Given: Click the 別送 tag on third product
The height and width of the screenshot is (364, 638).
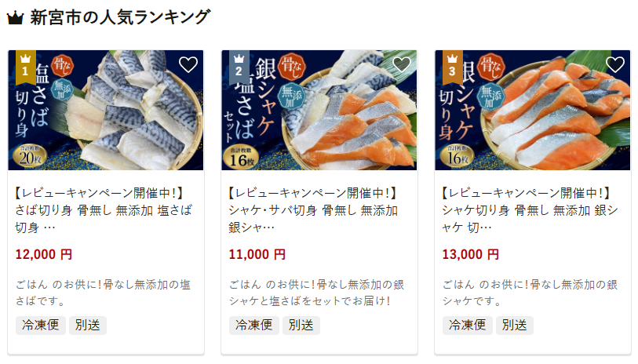Looking at the screenshot, I should [x=515, y=326].
